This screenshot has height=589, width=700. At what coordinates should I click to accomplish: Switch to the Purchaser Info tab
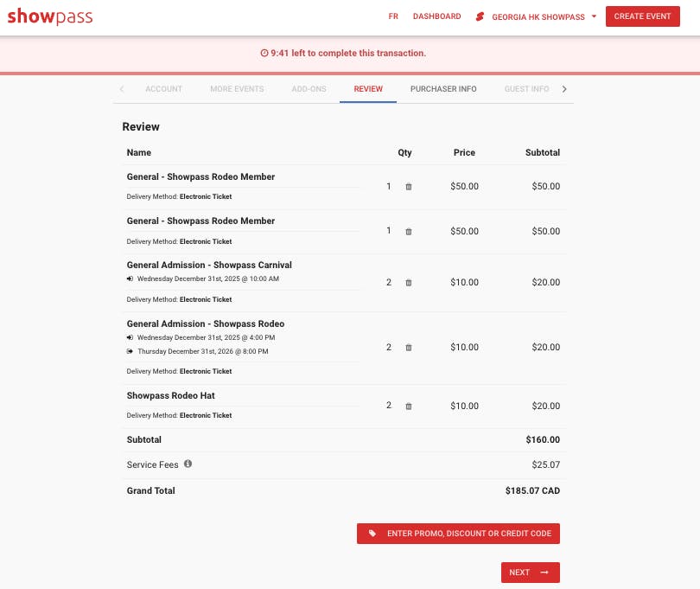[443, 89]
